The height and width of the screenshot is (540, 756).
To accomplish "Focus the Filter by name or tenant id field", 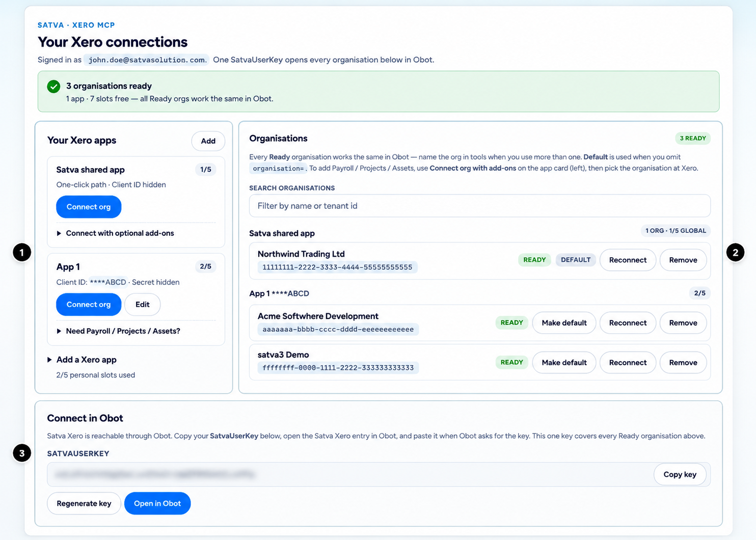I will pyautogui.click(x=479, y=206).
